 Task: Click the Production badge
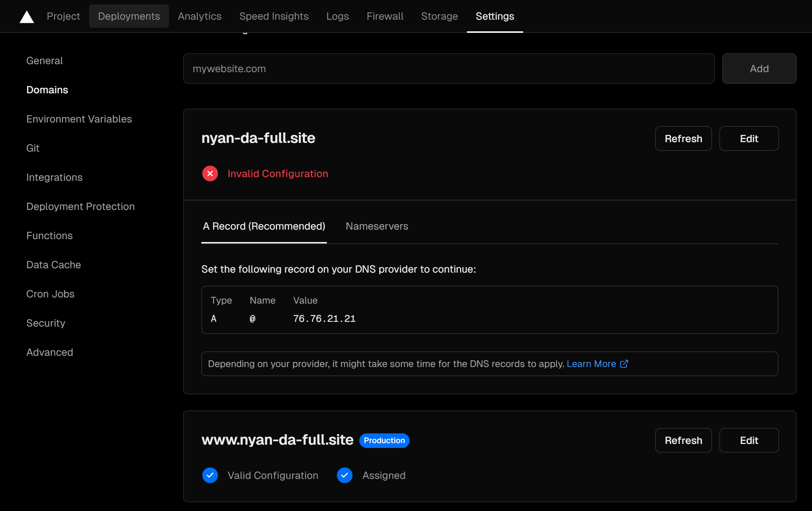click(384, 440)
